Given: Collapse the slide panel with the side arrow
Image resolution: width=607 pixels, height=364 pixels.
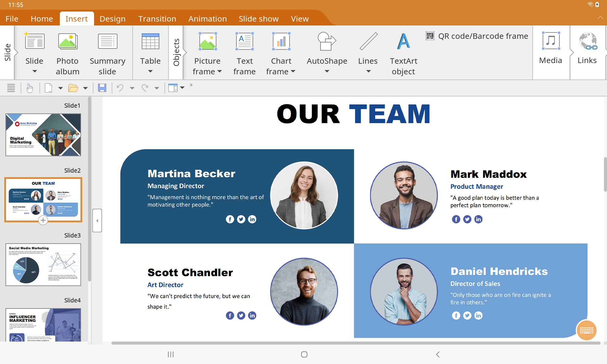Looking at the screenshot, I should click(x=97, y=221).
